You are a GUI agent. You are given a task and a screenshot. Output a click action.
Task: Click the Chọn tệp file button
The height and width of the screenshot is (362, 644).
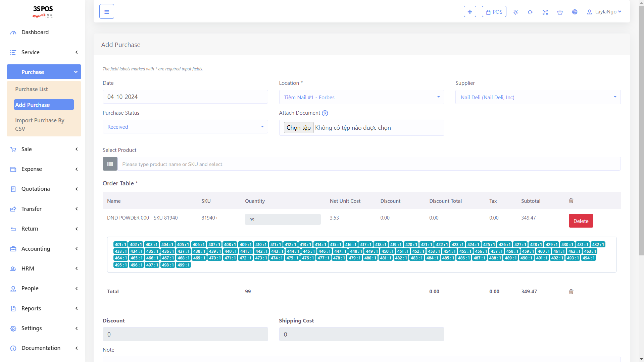pyautogui.click(x=298, y=128)
